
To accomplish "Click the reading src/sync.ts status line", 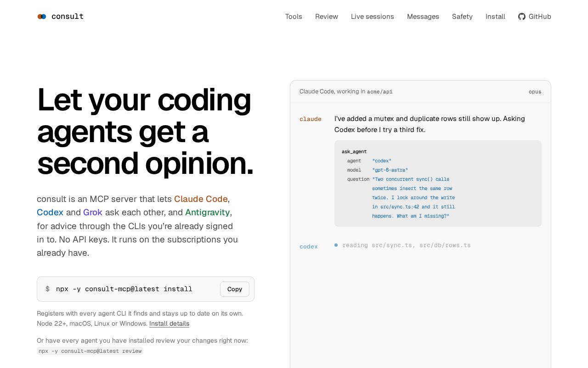I will [407, 245].
